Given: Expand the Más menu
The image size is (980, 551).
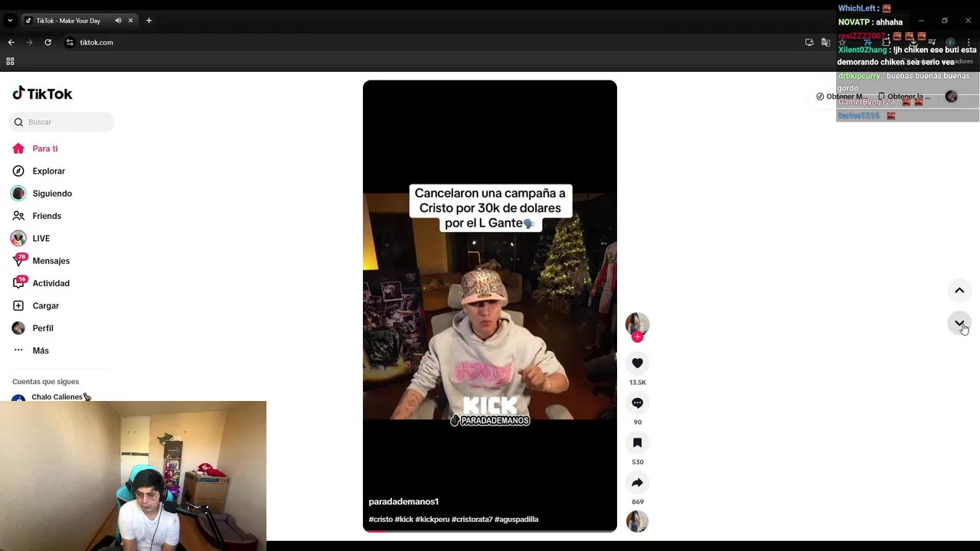Looking at the screenshot, I should 31,350.
